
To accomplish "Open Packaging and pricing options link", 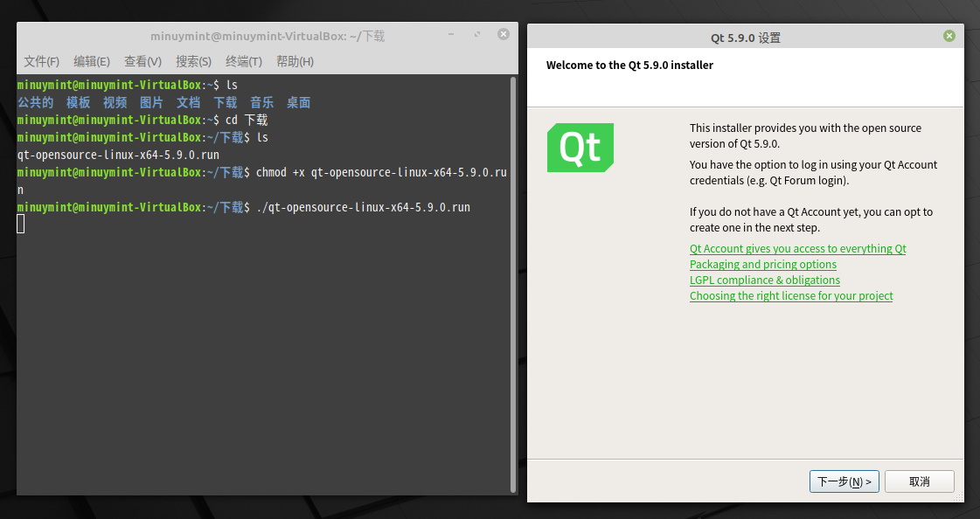I will click(x=763, y=264).
